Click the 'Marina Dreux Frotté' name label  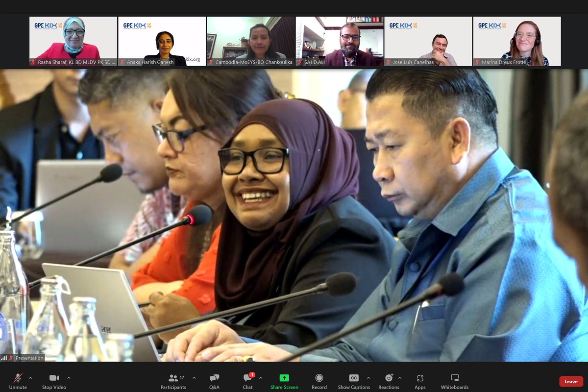tap(505, 62)
